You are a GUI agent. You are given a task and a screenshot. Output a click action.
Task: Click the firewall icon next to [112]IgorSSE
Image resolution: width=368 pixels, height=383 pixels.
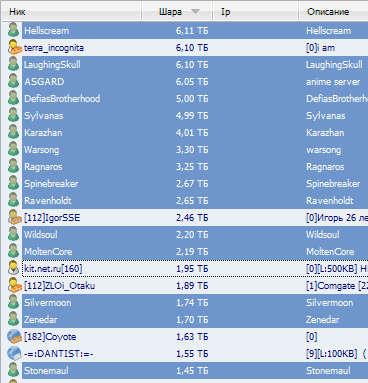click(14, 217)
